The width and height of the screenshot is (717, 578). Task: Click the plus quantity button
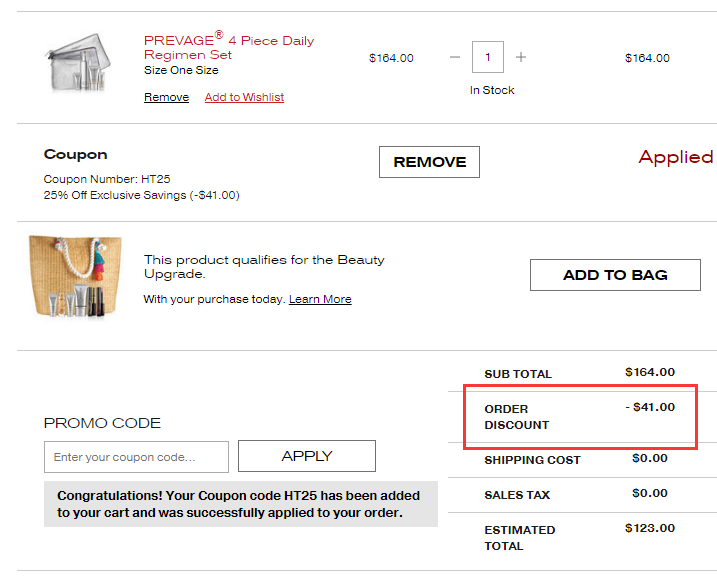coord(521,57)
